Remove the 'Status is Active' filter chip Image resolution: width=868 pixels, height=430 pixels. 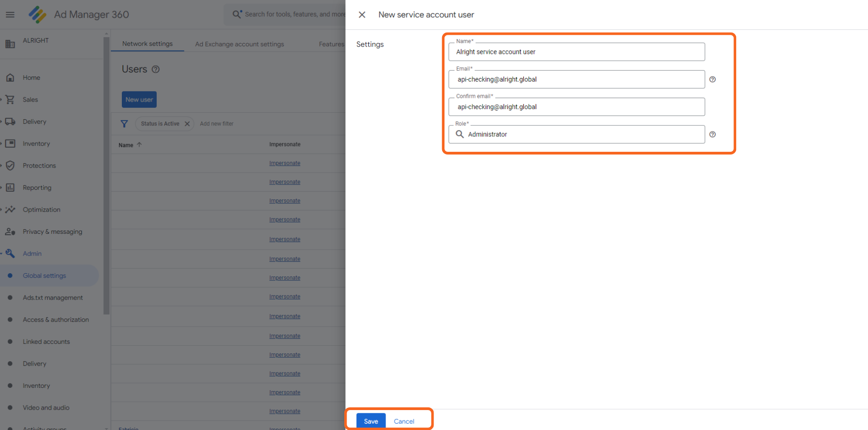click(187, 124)
